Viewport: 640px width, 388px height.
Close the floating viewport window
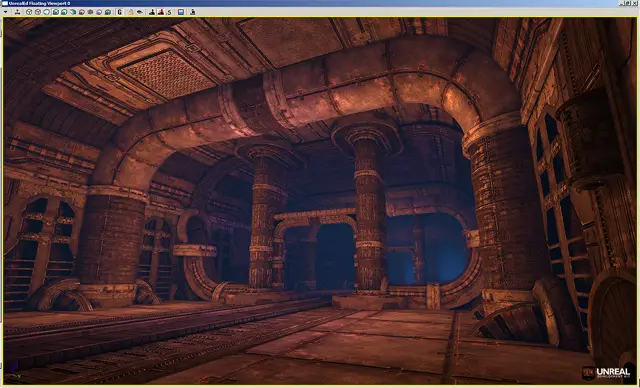click(x=635, y=3)
